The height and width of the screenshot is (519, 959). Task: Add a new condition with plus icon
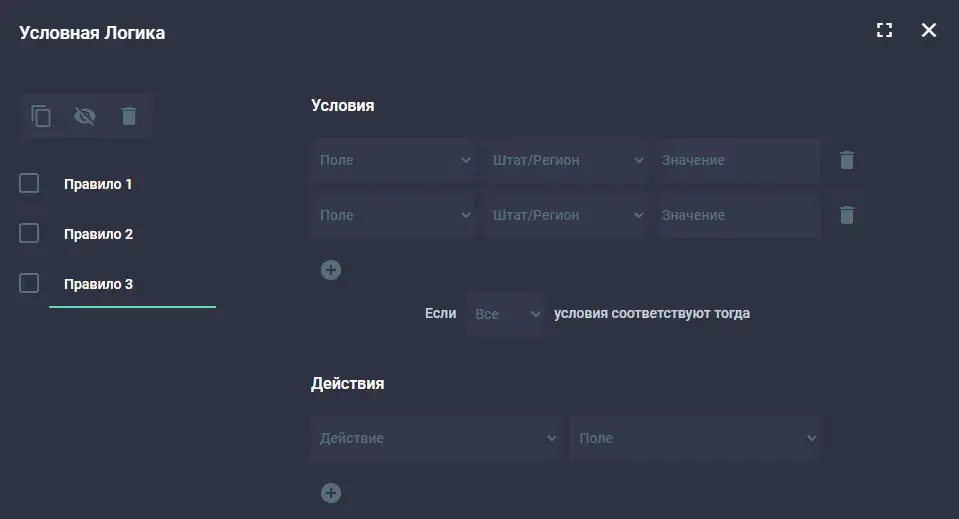[x=331, y=270]
